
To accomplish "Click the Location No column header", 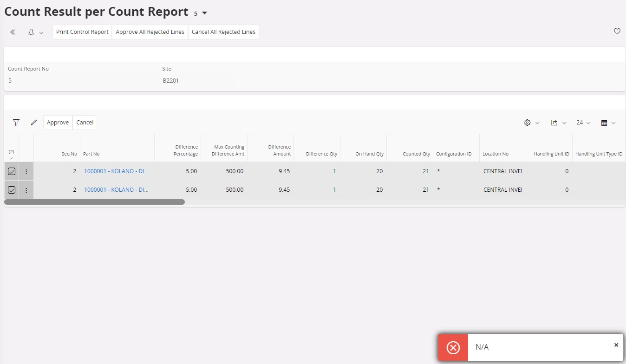I will 496,154.
